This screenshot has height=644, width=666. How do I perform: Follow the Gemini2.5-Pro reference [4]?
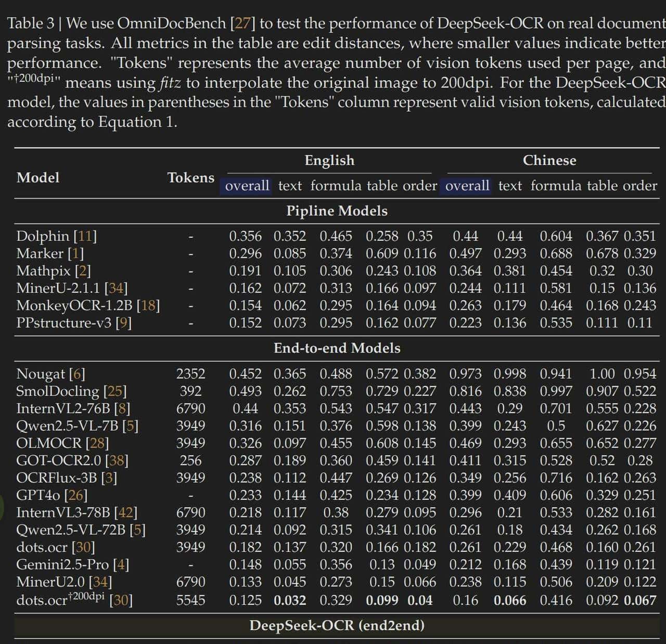point(121,564)
